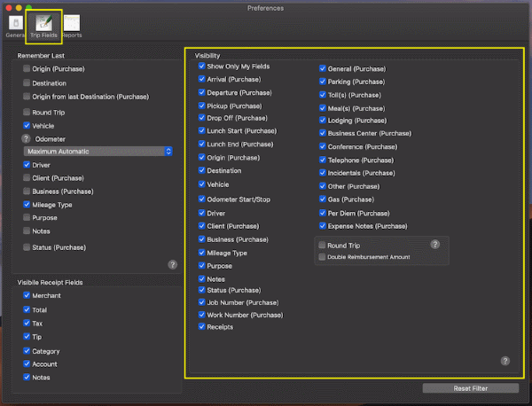Click help icon at bottom-right of Visibility panel
Image resolution: width=532 pixels, height=406 pixels.
tap(505, 361)
